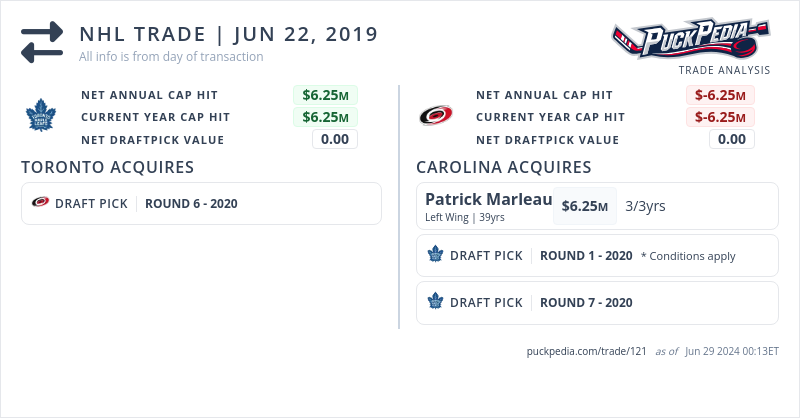Click the PuckPedia logo

(x=691, y=41)
